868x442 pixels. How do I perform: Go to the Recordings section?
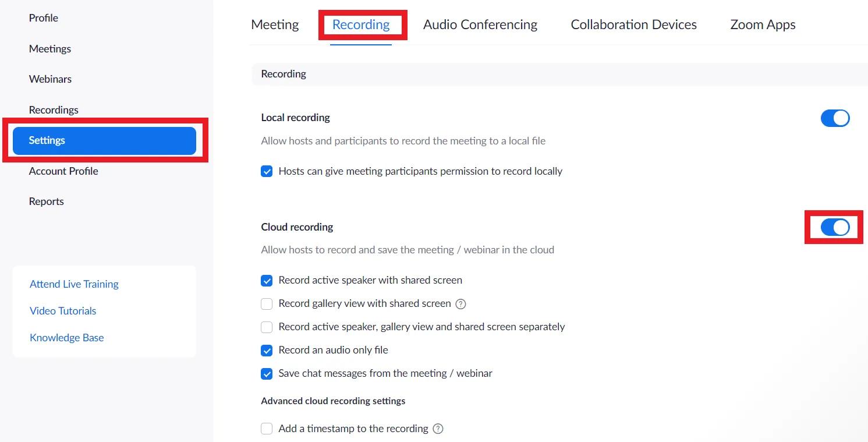[x=54, y=109]
